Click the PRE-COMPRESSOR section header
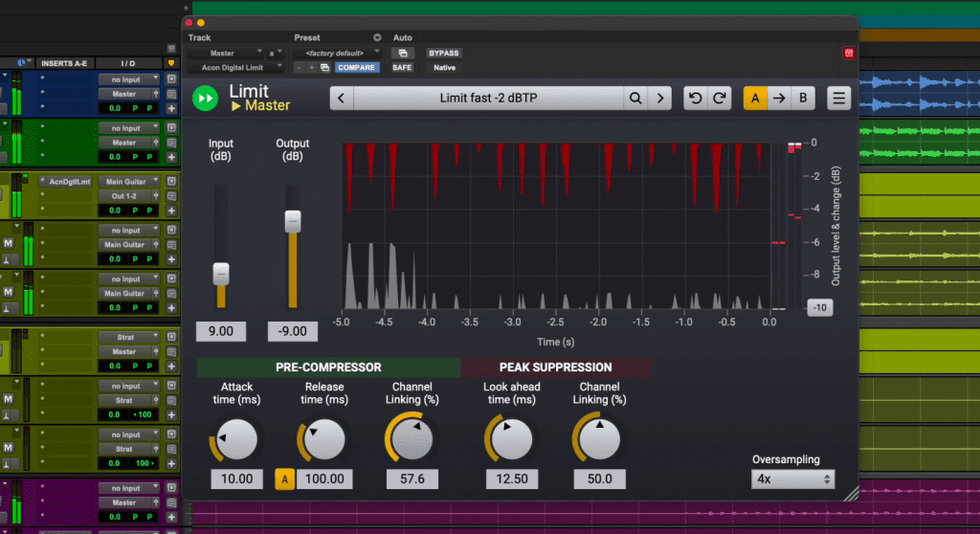Viewport: 980px width, 534px height. point(329,367)
